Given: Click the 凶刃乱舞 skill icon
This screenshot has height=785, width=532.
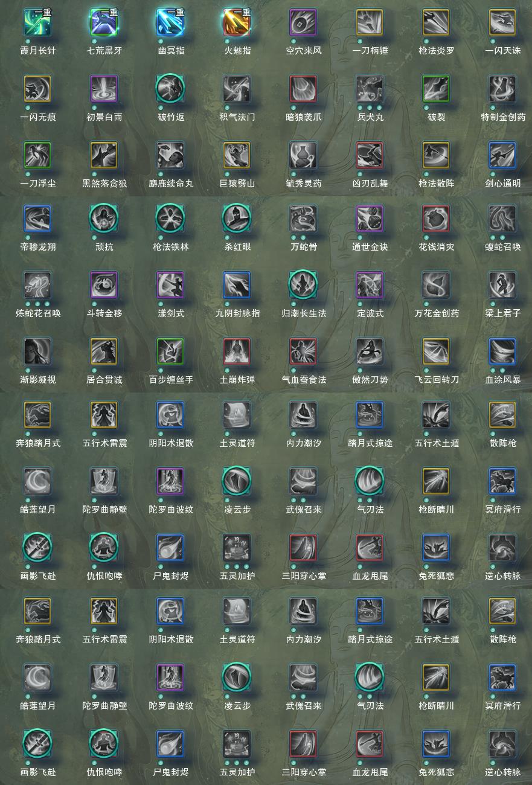Looking at the screenshot, I should click(370, 155).
